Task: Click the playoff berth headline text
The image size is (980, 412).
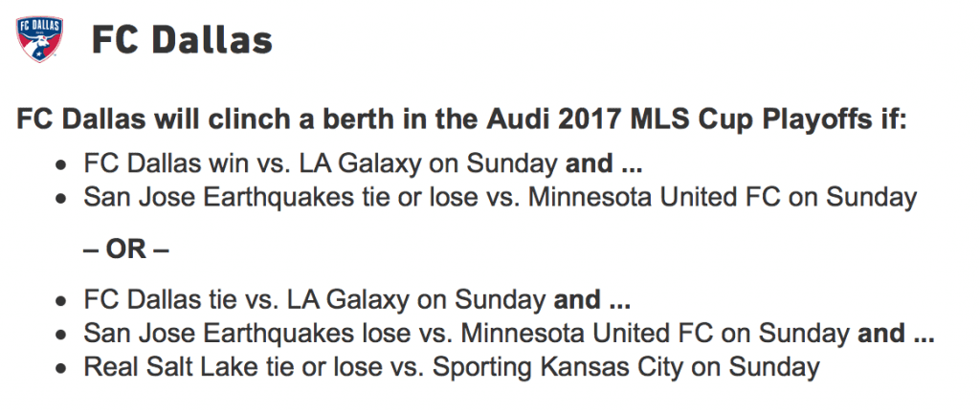Action: (x=460, y=119)
